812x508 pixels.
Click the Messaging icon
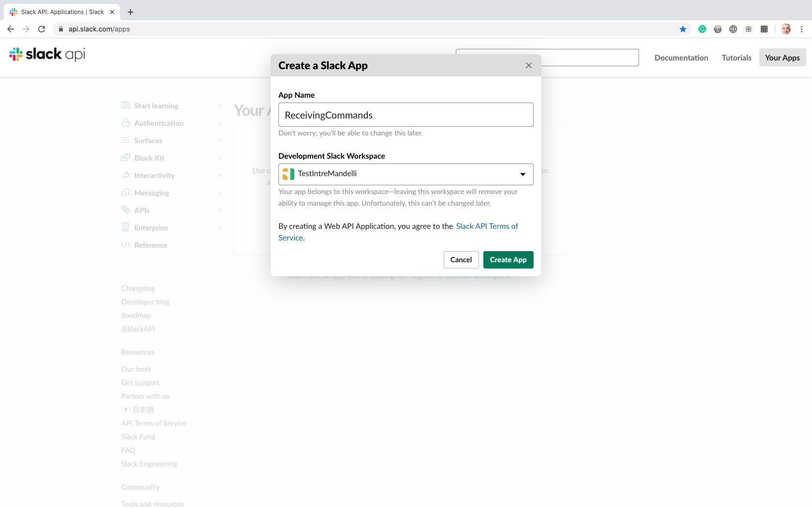[126, 193]
